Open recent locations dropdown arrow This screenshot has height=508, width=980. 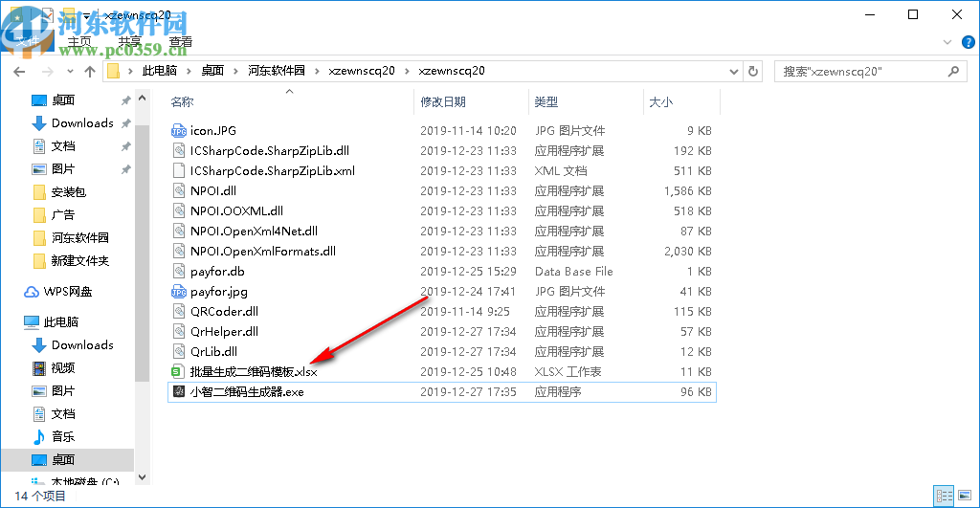70,71
